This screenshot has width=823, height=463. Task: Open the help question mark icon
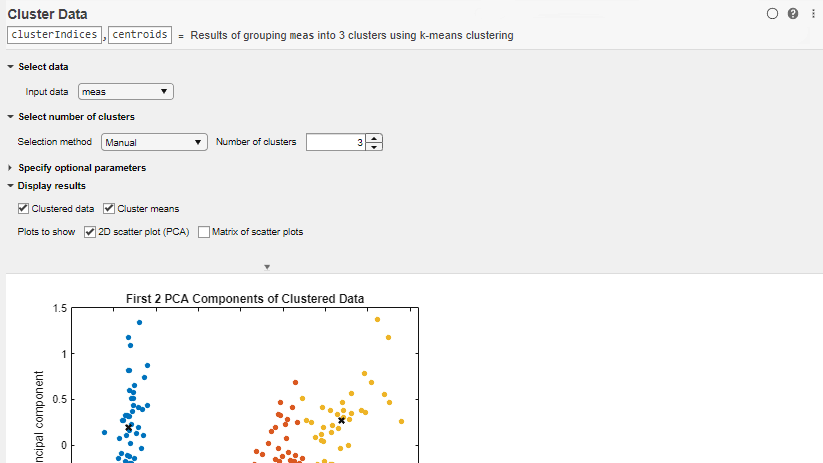792,14
